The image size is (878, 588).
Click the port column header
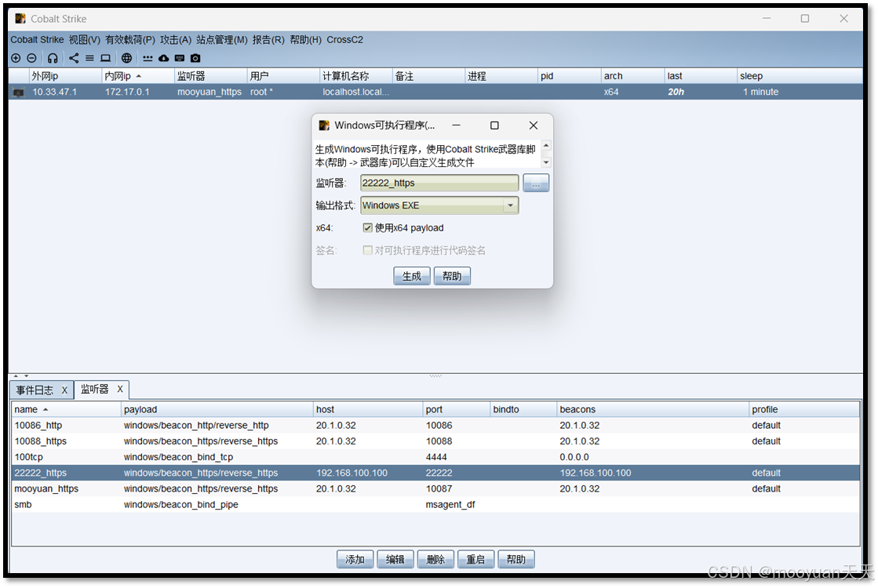[x=457, y=409]
